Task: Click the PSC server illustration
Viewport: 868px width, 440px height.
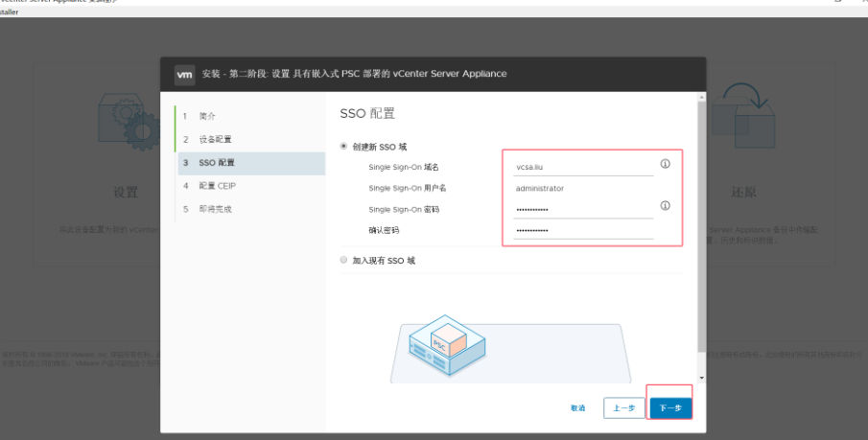Action: pyautogui.click(x=447, y=346)
